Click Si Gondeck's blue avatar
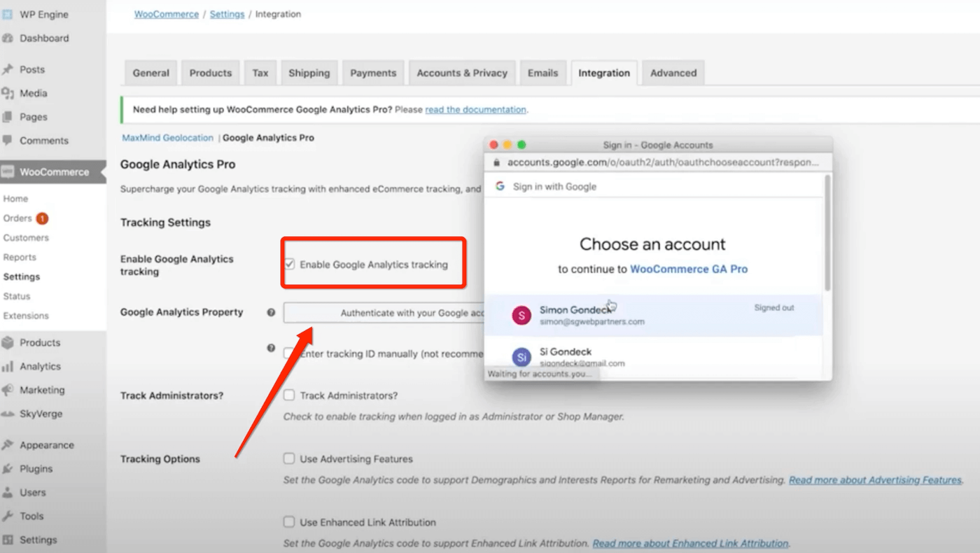Image resolution: width=980 pixels, height=553 pixels. click(521, 357)
